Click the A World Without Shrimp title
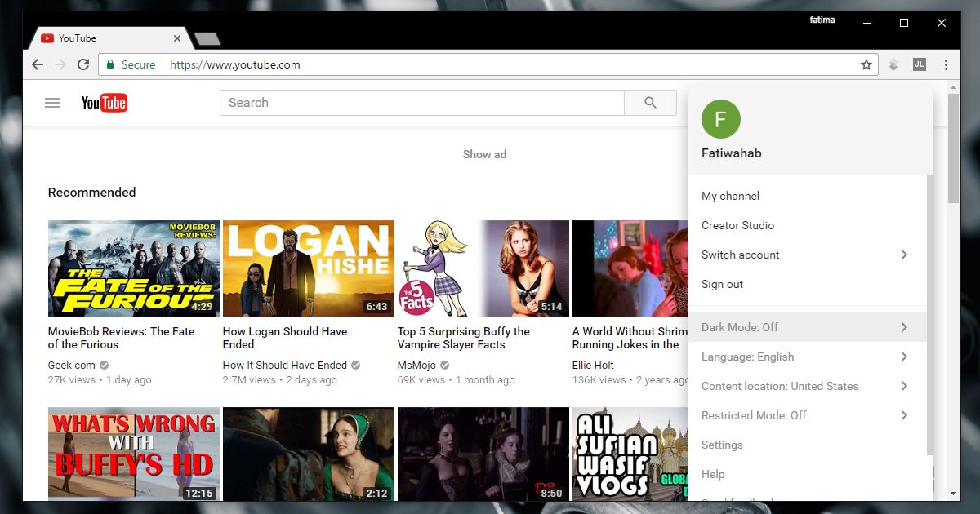 click(x=630, y=338)
